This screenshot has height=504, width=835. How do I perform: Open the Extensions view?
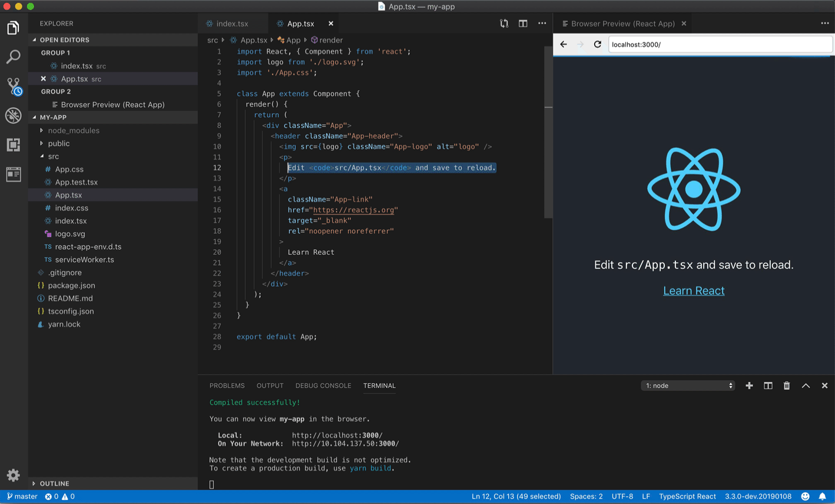pyautogui.click(x=13, y=145)
